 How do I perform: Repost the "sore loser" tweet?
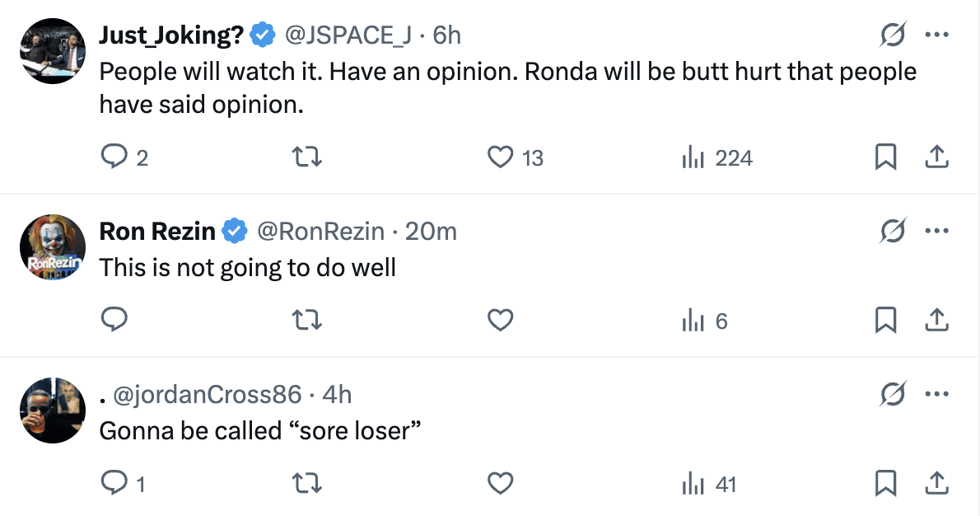point(308,484)
